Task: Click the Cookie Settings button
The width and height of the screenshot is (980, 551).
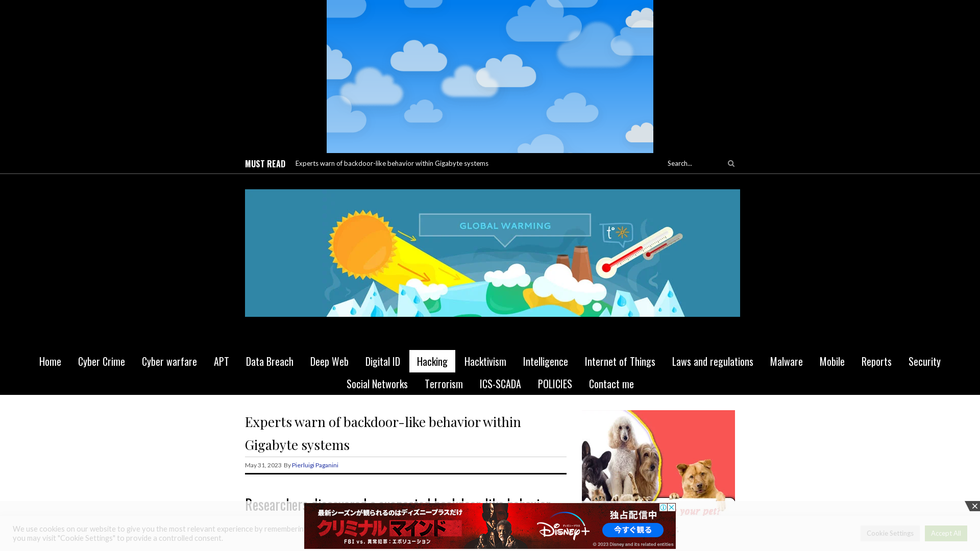Action: click(890, 533)
